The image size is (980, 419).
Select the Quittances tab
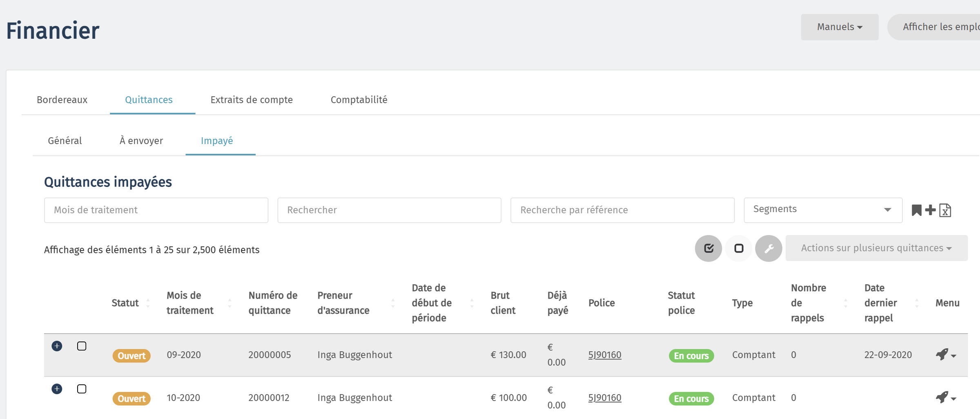click(x=149, y=100)
